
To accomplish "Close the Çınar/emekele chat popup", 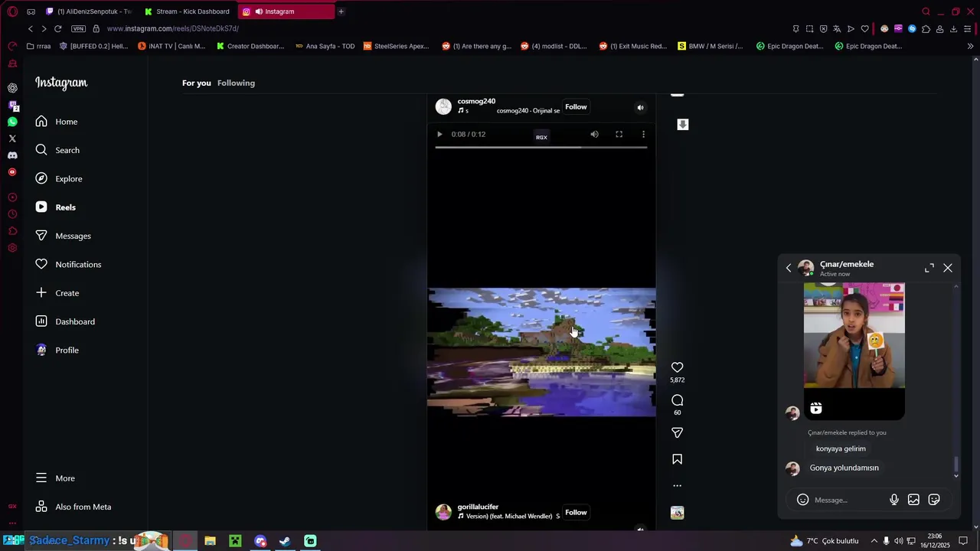I will pyautogui.click(x=948, y=268).
